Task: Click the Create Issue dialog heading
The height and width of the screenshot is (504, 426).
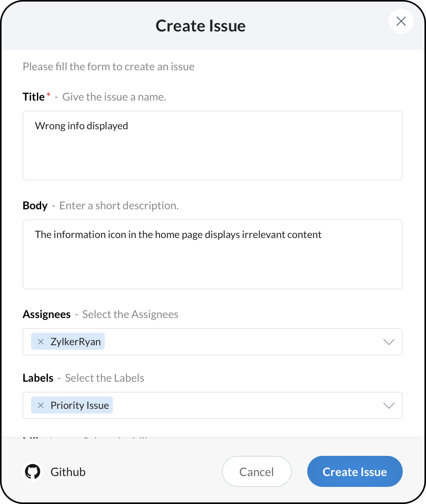Action: [x=201, y=26]
